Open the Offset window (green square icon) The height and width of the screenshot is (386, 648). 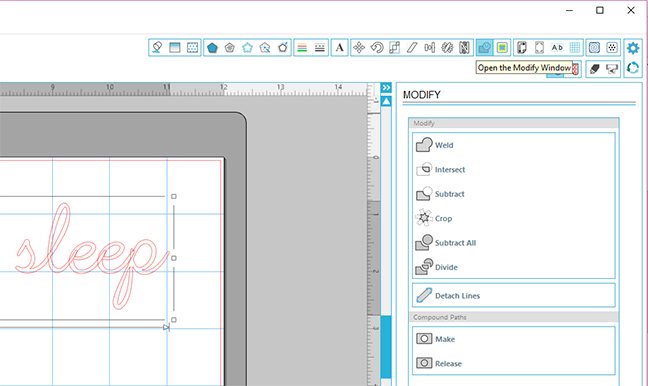[502, 48]
